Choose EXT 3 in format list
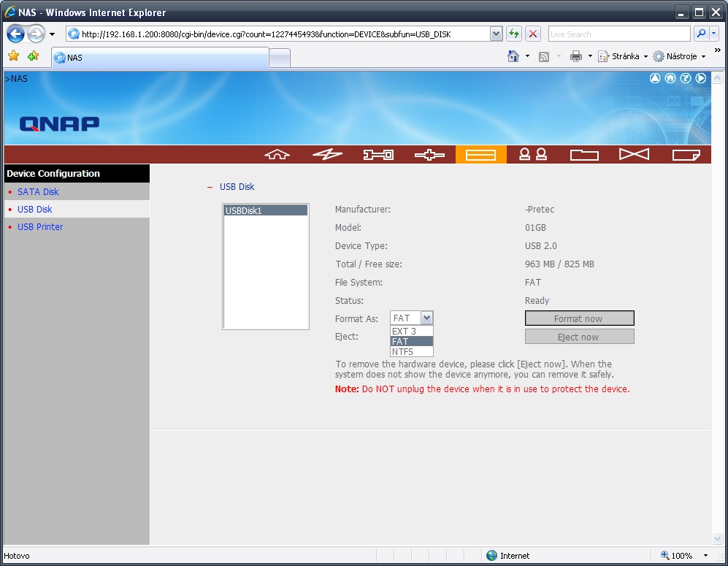 coord(412,331)
